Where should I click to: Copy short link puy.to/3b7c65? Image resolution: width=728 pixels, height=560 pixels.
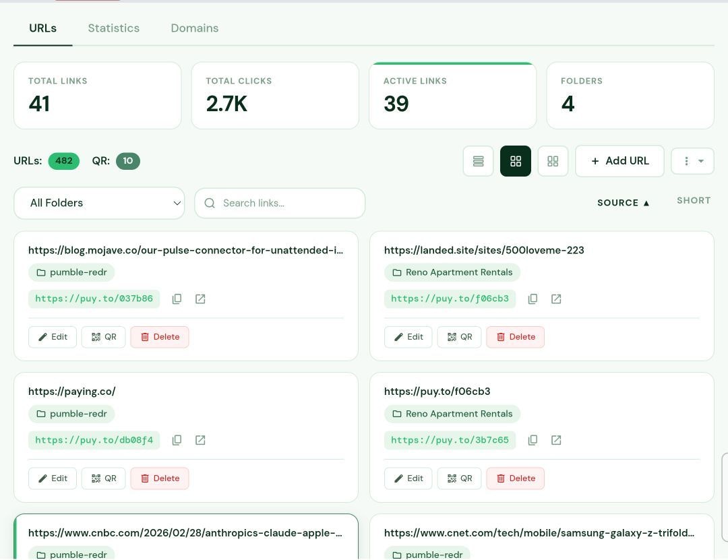coord(533,440)
